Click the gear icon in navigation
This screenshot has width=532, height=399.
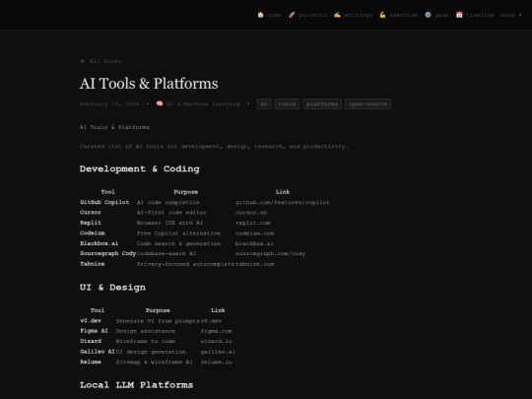(x=428, y=15)
